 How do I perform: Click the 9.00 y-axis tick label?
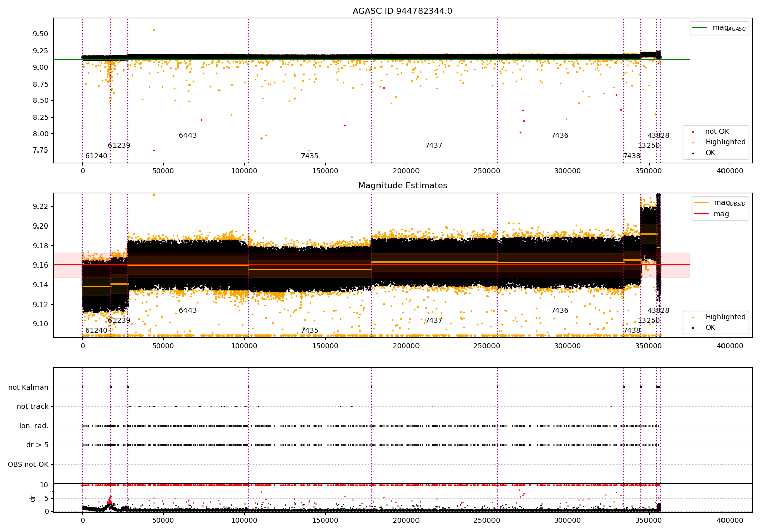point(41,67)
